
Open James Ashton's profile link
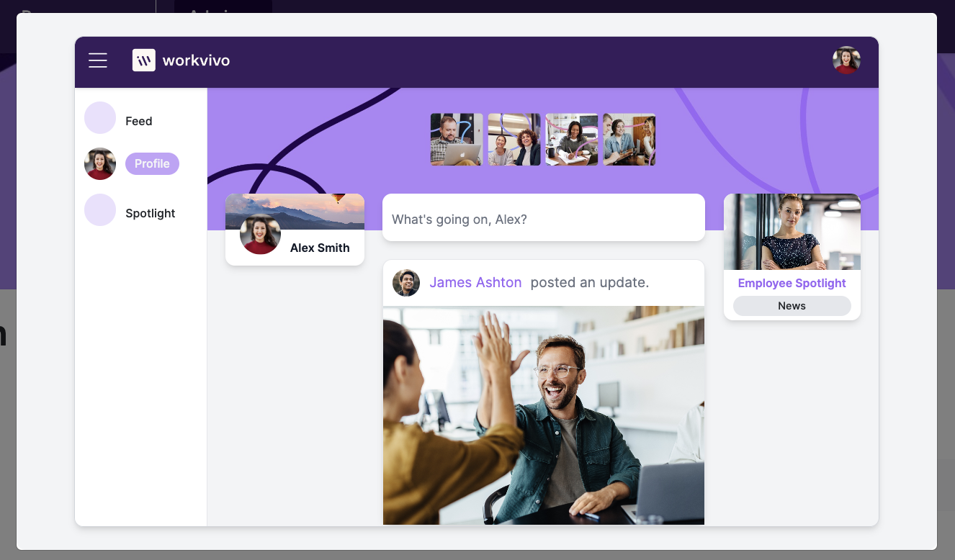pyautogui.click(x=475, y=283)
